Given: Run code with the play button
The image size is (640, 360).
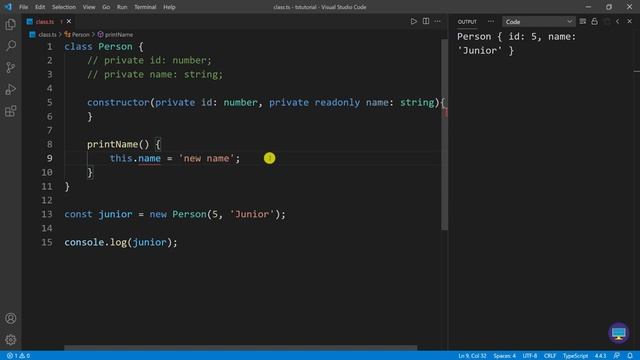Looking at the screenshot, I should 413,21.
